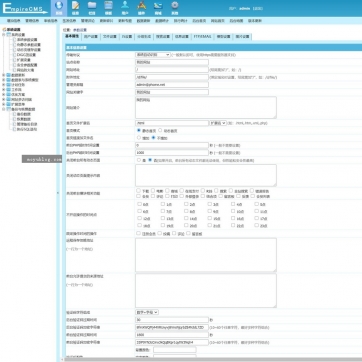Screen dimensions: 362x362
Task: Click page icon beside 备份数据 tree item
Action: (14, 114)
